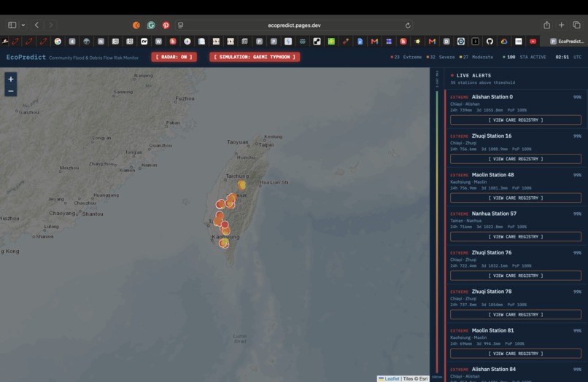Click the orange marker east of Taichung
Viewport: 588px width, 382px height.
[x=242, y=185]
